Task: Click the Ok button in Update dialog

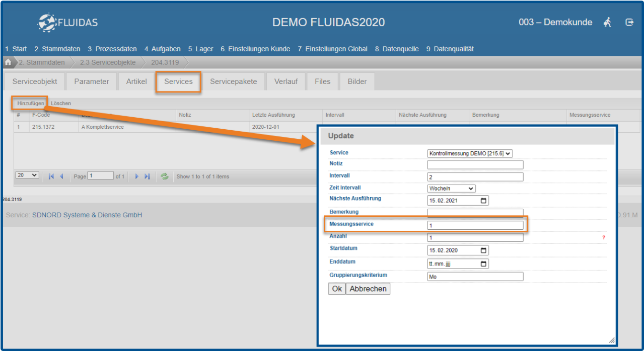Action: point(337,289)
